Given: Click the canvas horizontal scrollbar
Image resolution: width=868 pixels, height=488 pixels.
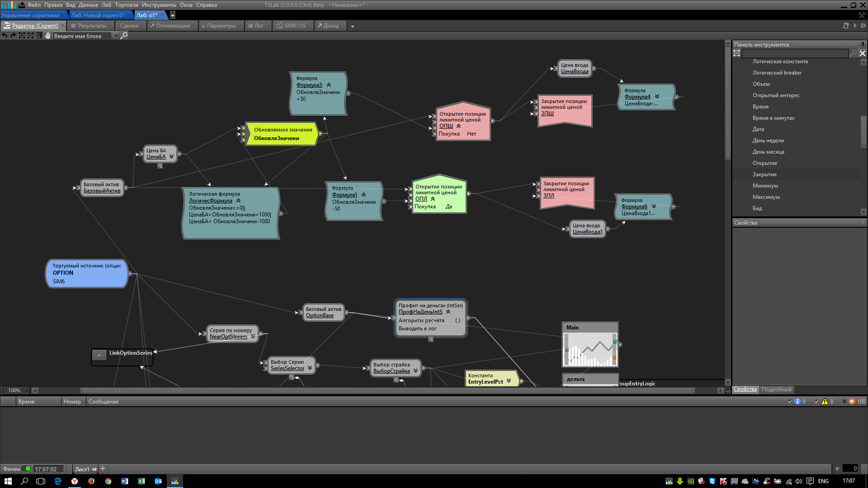Looking at the screenshot, I should [387, 390].
